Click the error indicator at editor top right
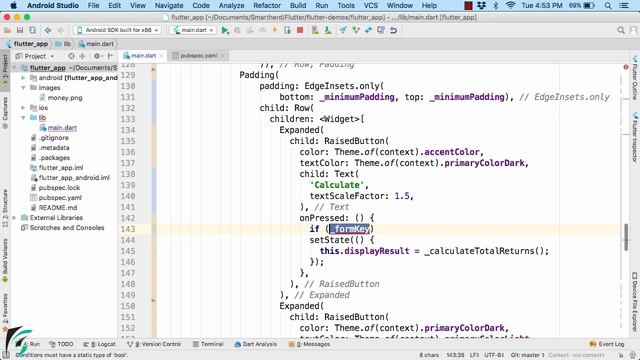The image size is (640, 360). (626, 67)
